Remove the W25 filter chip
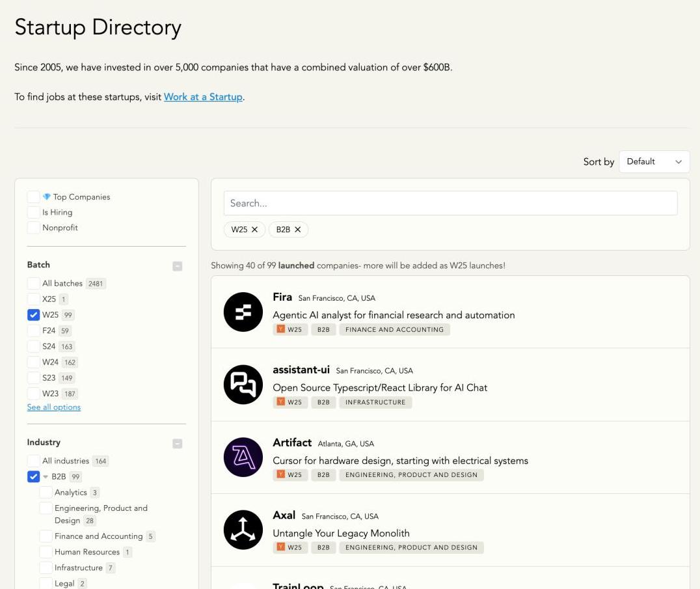 tap(254, 230)
